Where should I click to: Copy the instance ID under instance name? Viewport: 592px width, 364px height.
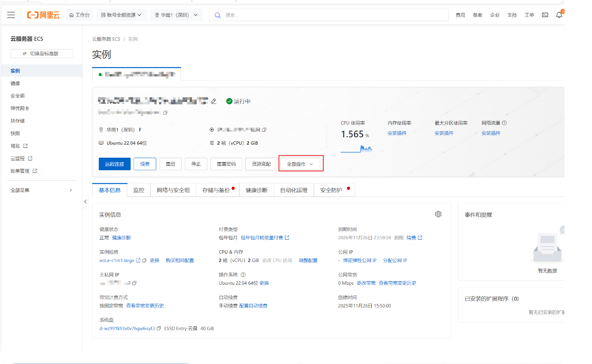tap(165, 113)
